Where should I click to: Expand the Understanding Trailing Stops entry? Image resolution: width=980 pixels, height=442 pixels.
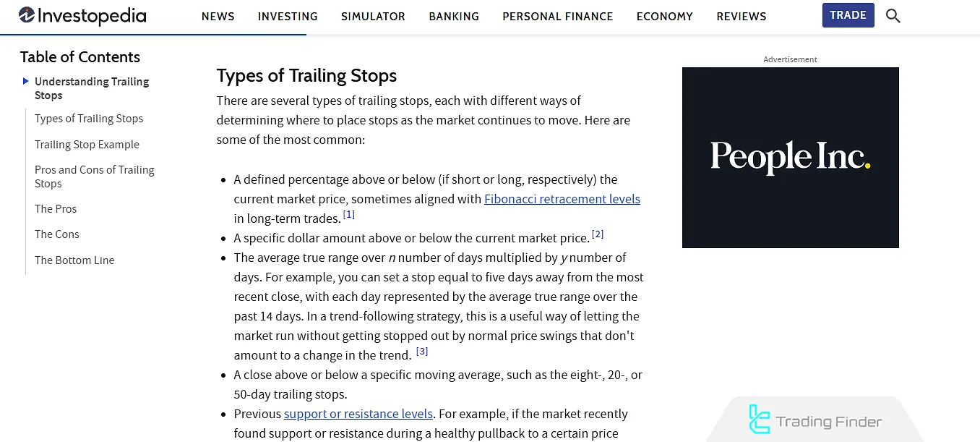click(x=91, y=88)
